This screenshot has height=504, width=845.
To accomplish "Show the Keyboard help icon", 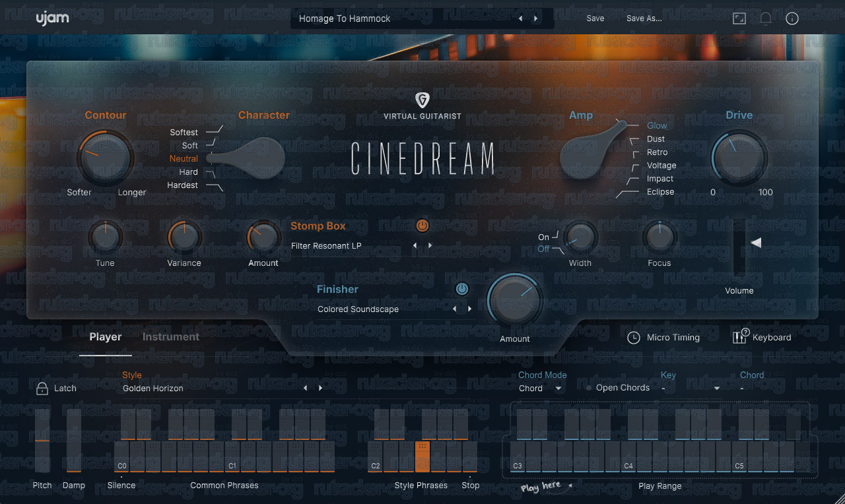I will [x=739, y=336].
